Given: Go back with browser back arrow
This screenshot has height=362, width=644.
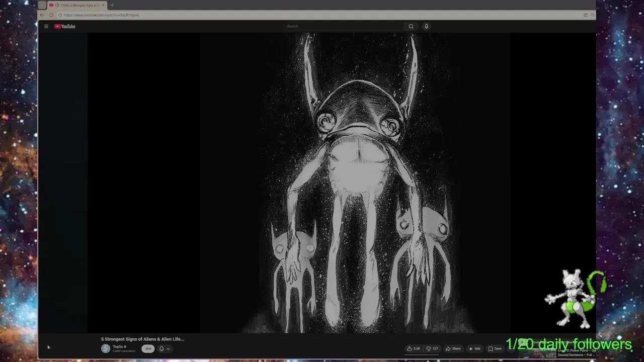Looking at the screenshot, I should pyautogui.click(x=42, y=15).
